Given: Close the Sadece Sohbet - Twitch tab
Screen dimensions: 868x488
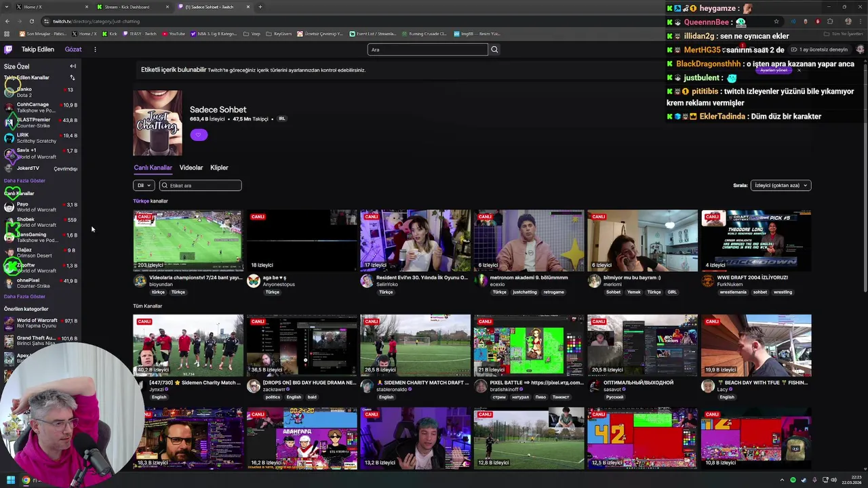Looking at the screenshot, I should click(x=248, y=7).
